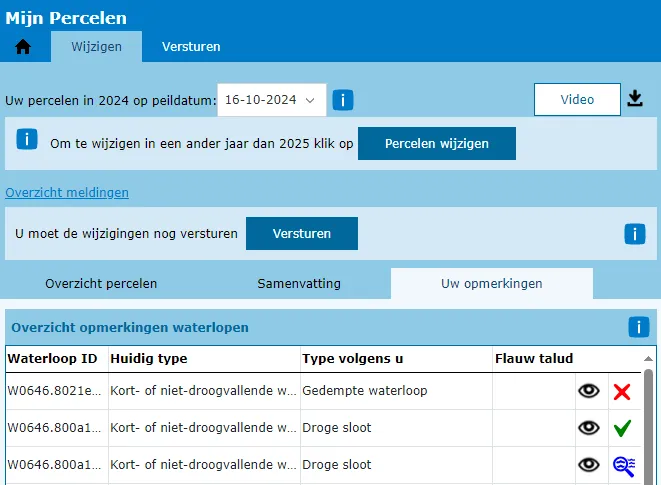
Task: Switch to the Wijzigen tab
Action: coord(97,46)
